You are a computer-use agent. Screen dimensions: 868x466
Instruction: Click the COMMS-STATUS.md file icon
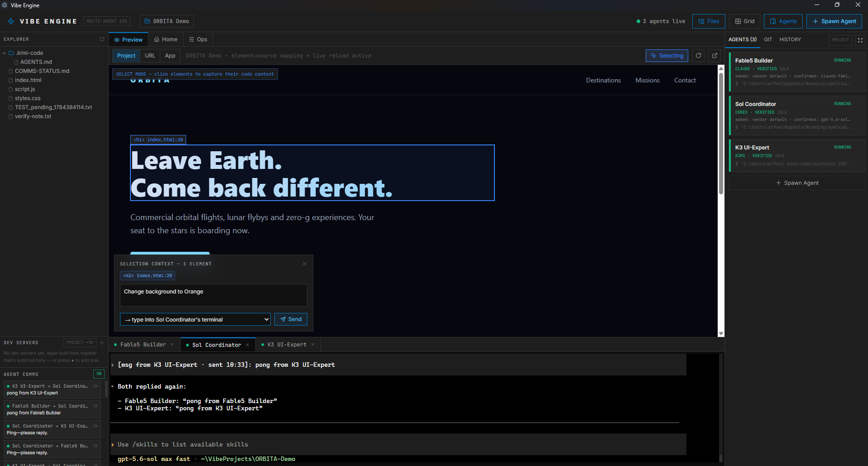coord(11,71)
